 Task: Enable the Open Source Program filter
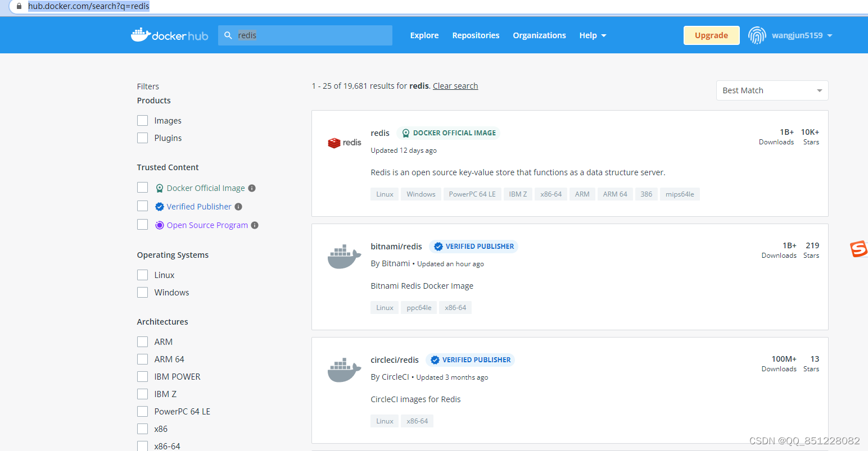143,225
